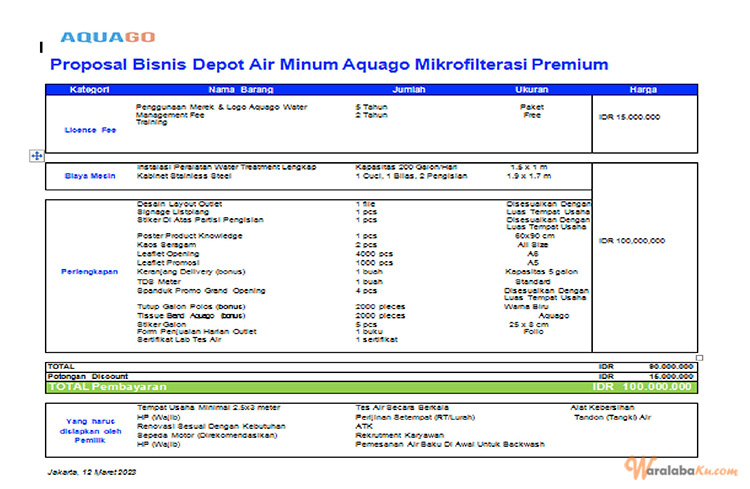Click the 'Warna Biru' value
Viewport: 750px width, 489px height.
click(526, 307)
